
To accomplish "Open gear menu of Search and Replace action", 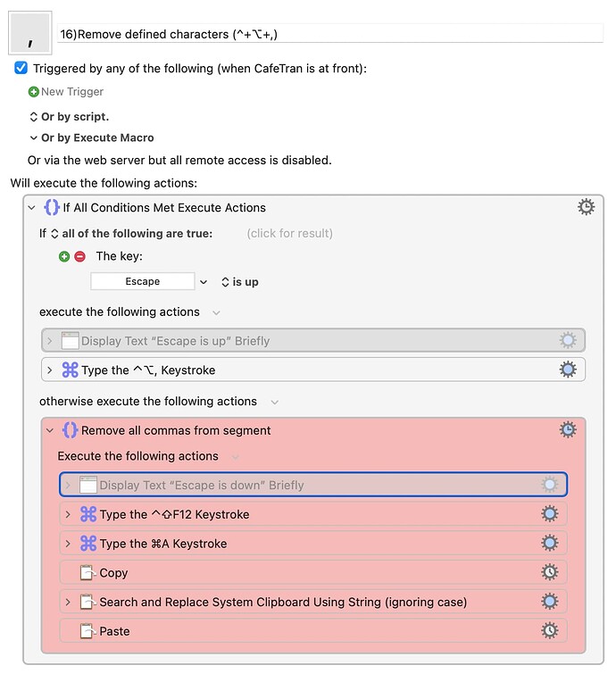I will click(549, 601).
